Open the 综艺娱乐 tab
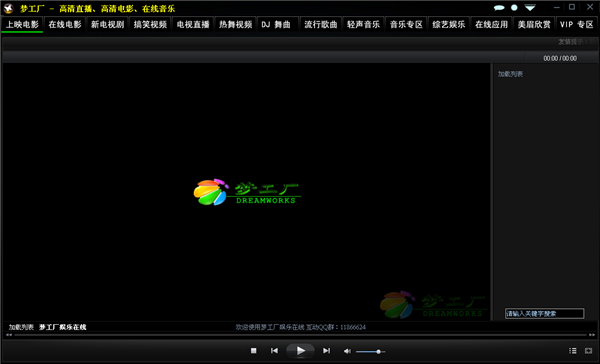 tap(449, 24)
